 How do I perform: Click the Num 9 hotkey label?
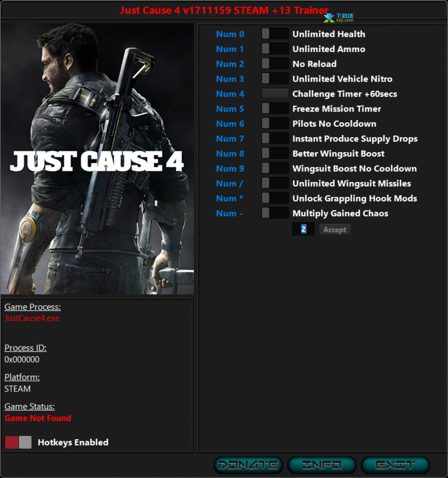pyautogui.click(x=230, y=168)
